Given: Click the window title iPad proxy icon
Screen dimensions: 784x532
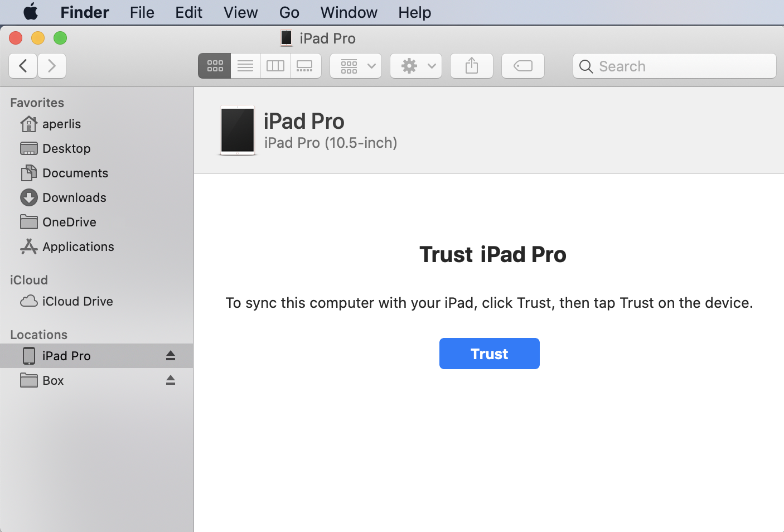Looking at the screenshot, I should point(287,38).
